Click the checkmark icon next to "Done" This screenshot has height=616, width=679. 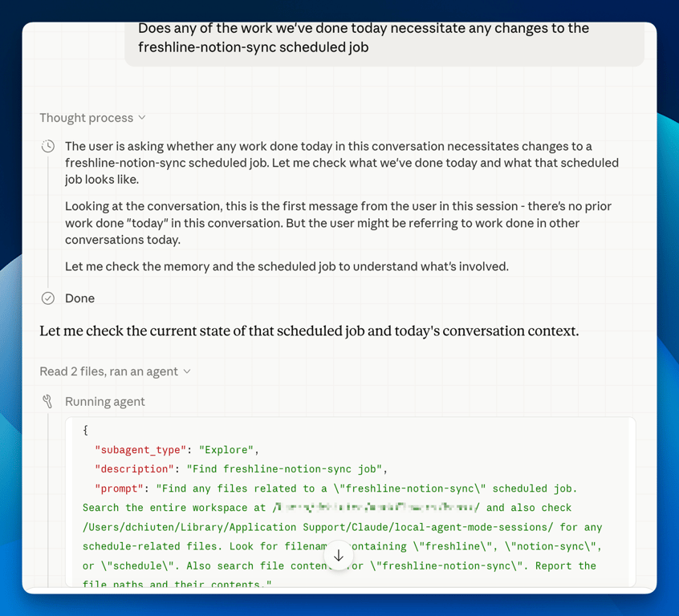47,298
